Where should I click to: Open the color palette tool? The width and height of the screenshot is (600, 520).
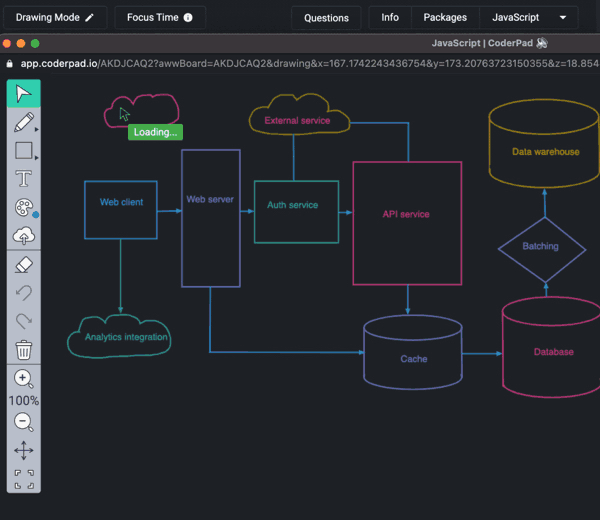click(24, 208)
